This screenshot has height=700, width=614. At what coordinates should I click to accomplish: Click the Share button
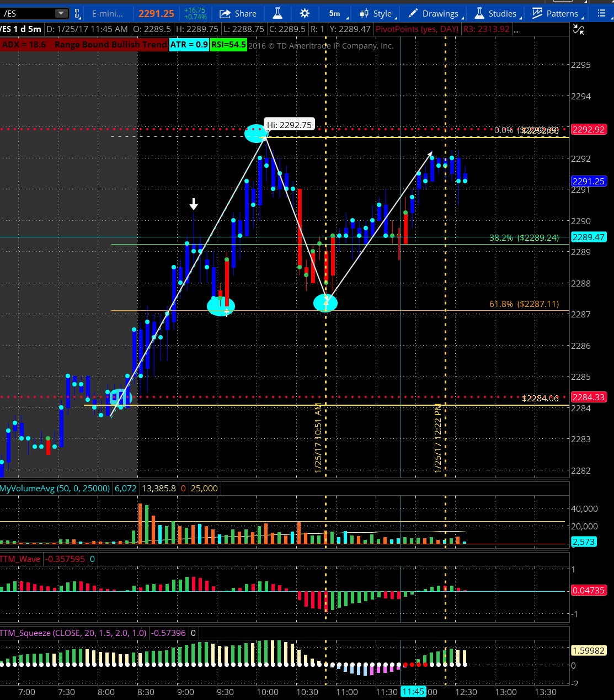(x=238, y=13)
